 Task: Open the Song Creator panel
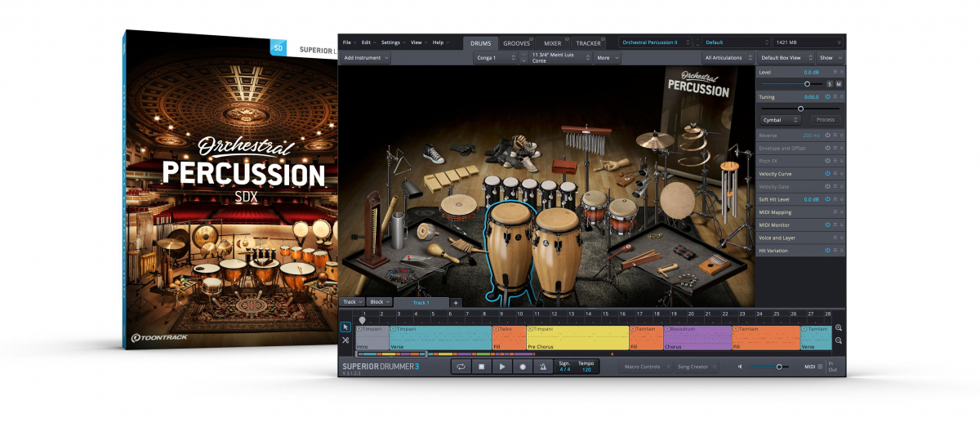pyautogui.click(x=693, y=367)
